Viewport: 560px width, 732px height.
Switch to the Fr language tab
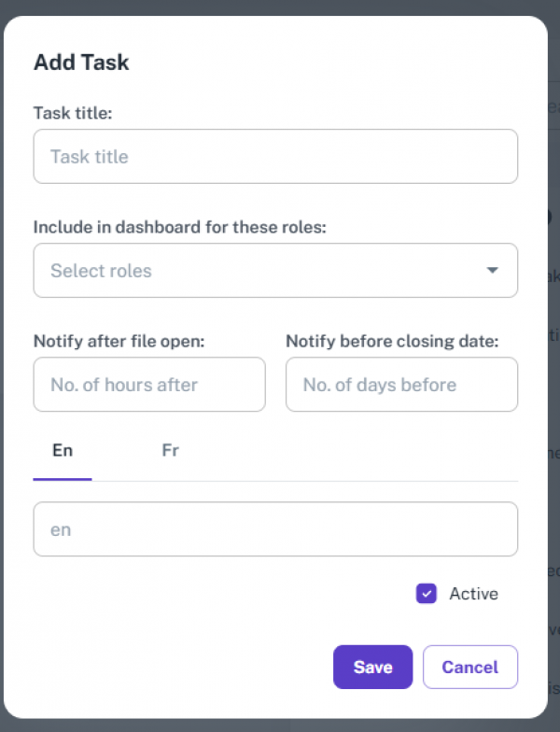170,450
